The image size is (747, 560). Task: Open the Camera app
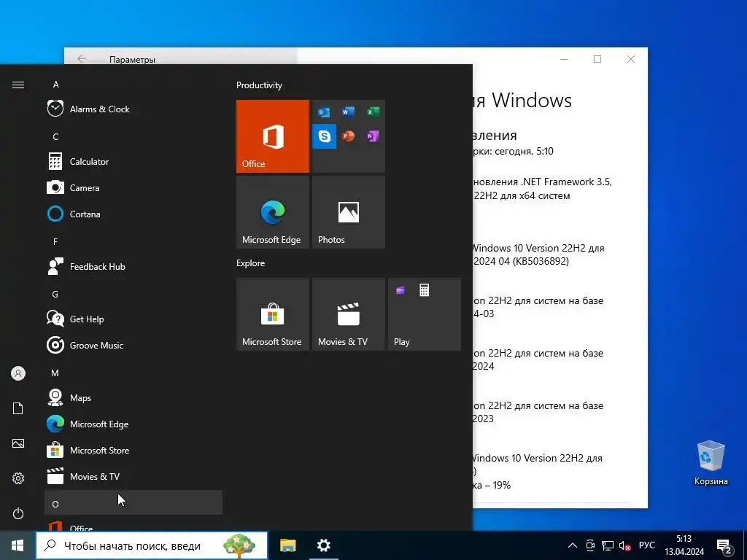(x=133, y=187)
